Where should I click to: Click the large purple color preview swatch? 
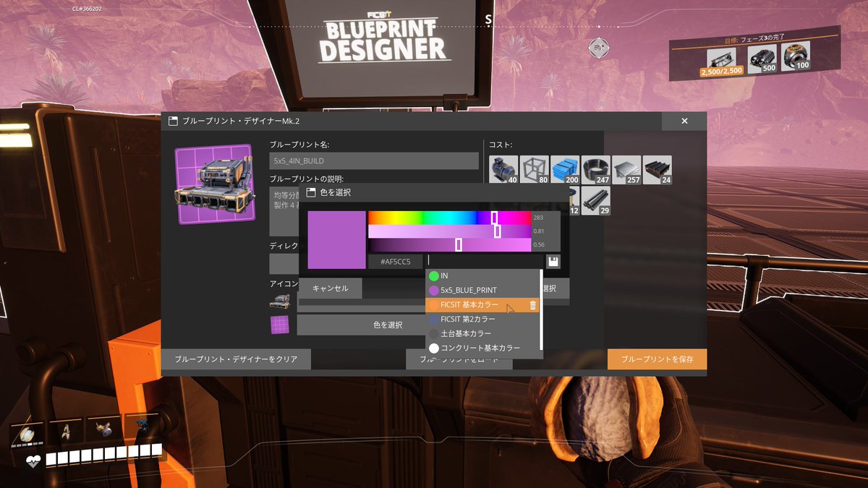click(336, 240)
